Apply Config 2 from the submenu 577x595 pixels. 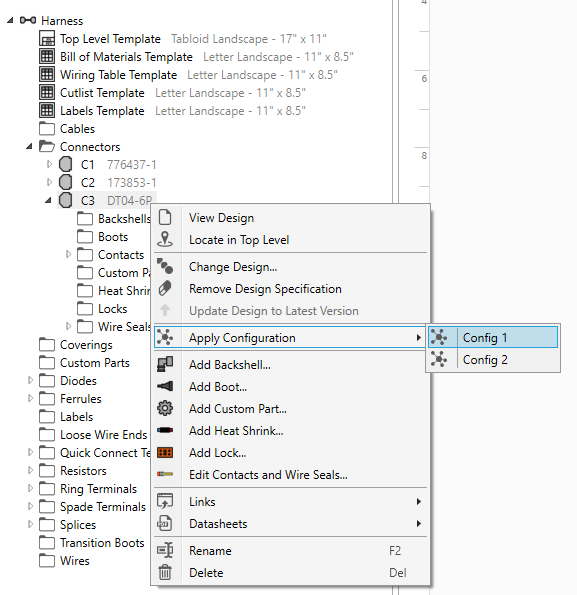(493, 359)
